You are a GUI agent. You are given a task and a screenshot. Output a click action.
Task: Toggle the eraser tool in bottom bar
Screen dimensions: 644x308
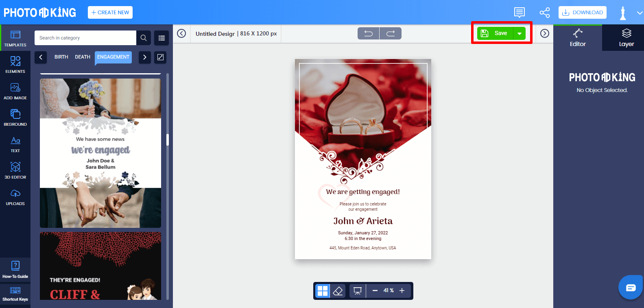point(338,291)
